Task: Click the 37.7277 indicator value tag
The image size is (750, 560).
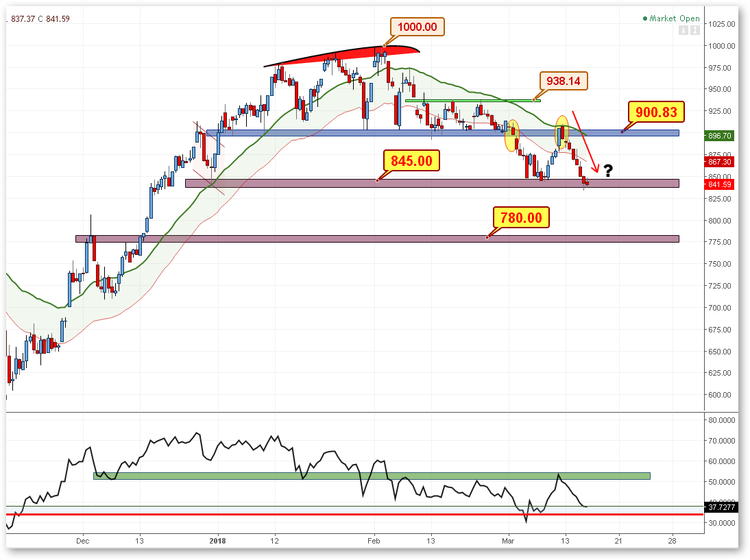Action: [721, 508]
